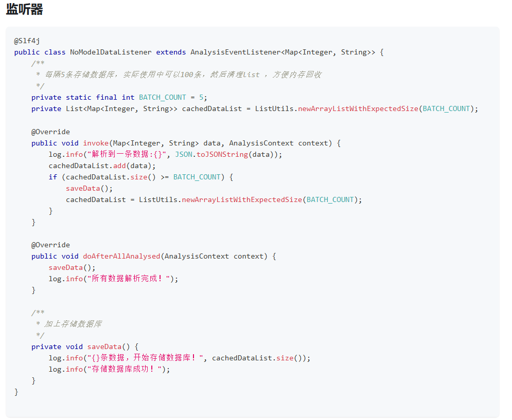
Task: Click the @Override above invoke method
Action: coord(50,132)
